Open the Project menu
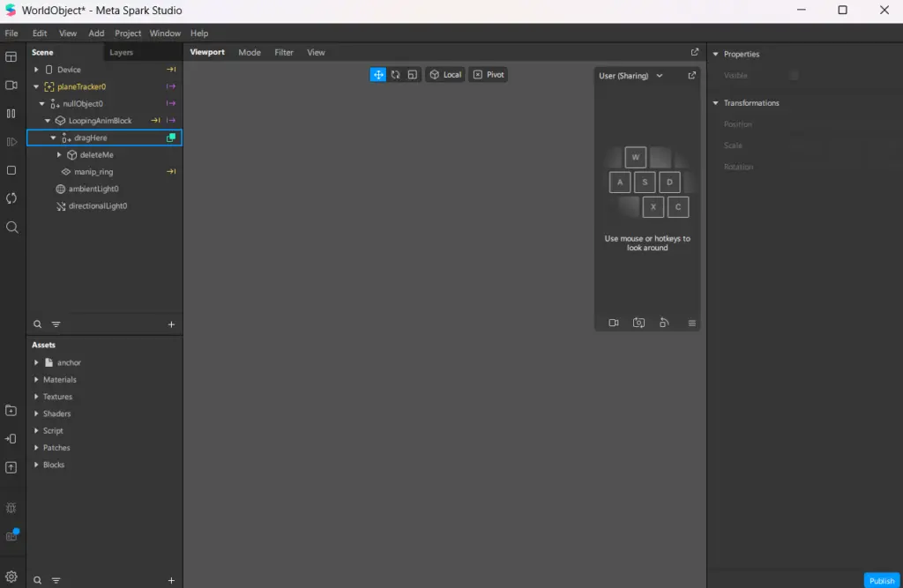 (x=127, y=33)
